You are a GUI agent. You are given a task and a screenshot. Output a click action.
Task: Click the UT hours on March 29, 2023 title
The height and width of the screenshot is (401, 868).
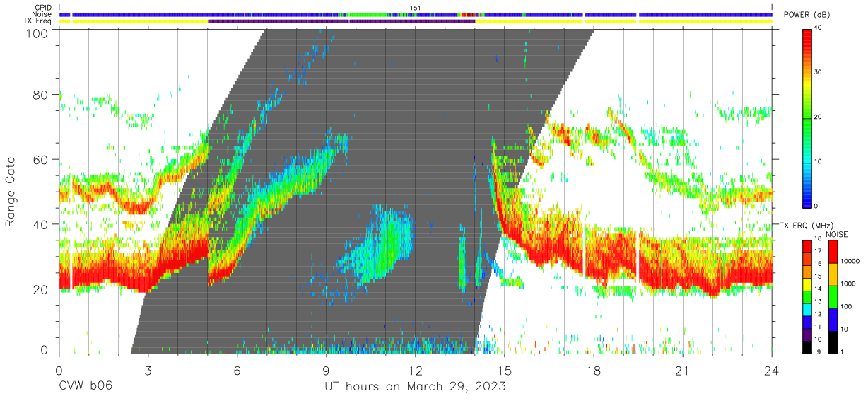[x=415, y=387]
